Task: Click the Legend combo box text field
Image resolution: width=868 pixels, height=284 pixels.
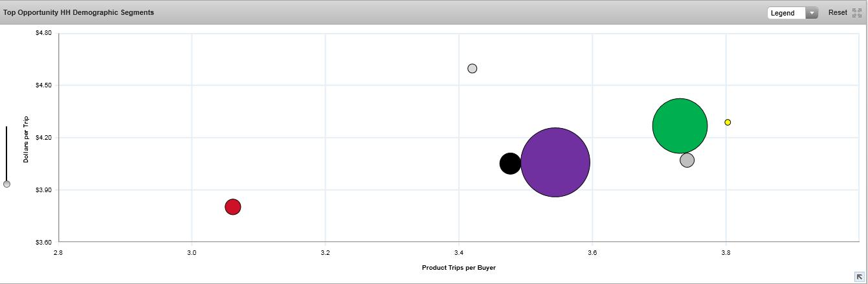Action: coord(785,13)
